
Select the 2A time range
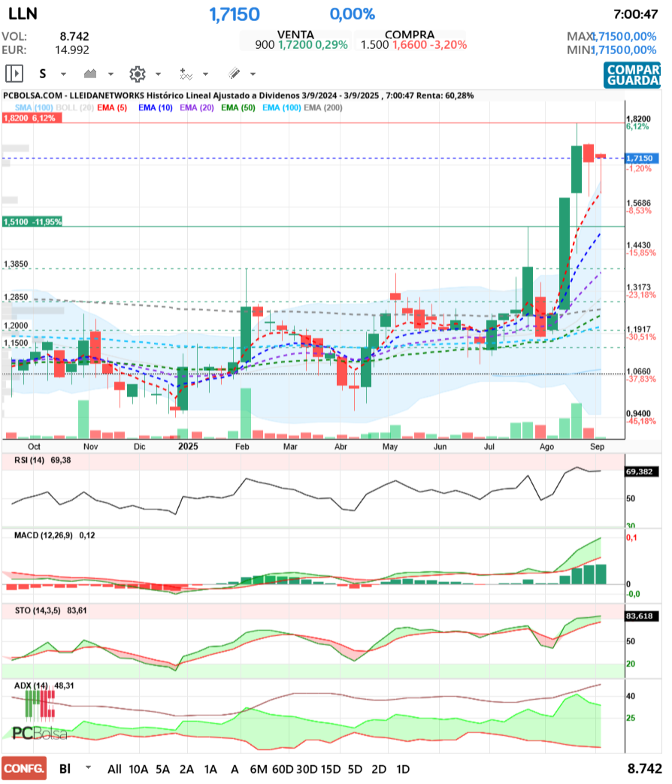click(186, 769)
